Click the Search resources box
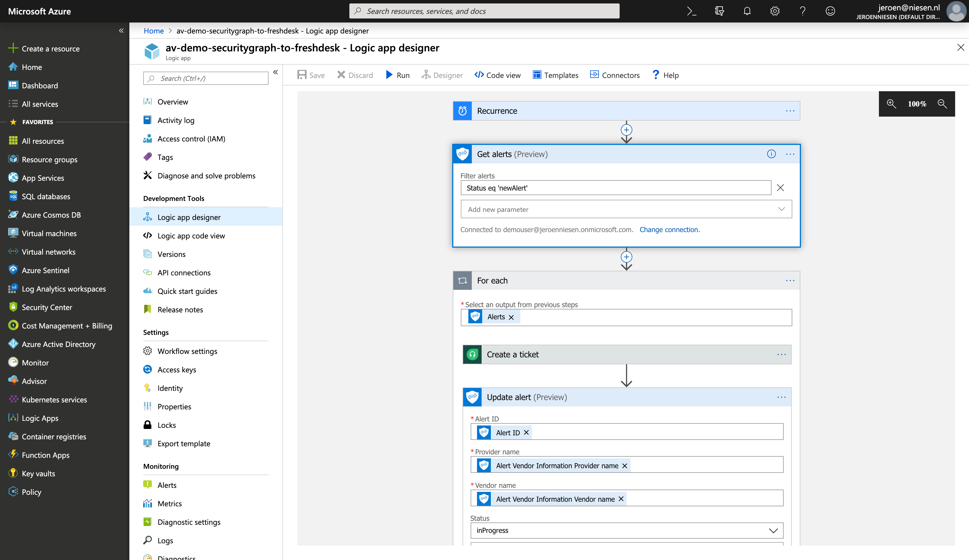Image resolution: width=969 pixels, height=560 pixels. tap(484, 11)
